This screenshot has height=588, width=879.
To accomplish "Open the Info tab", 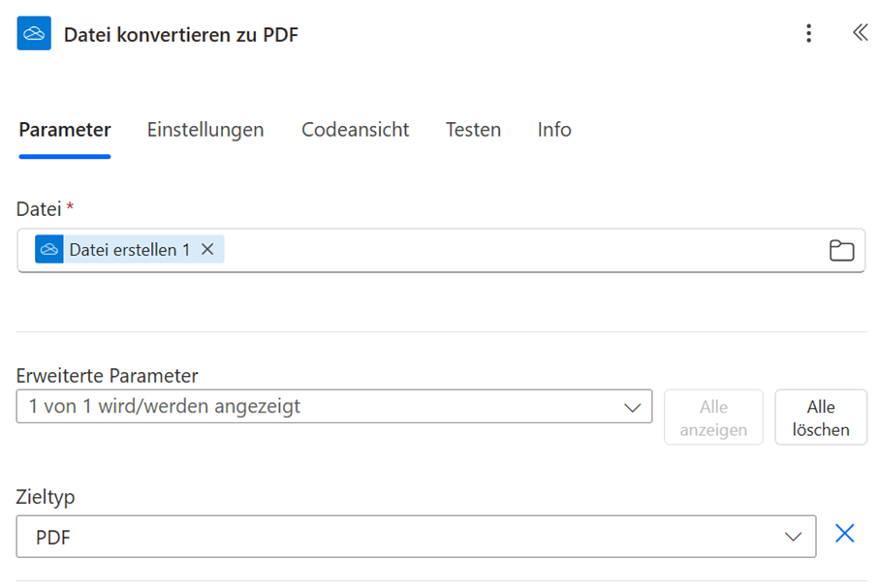I will click(x=554, y=130).
